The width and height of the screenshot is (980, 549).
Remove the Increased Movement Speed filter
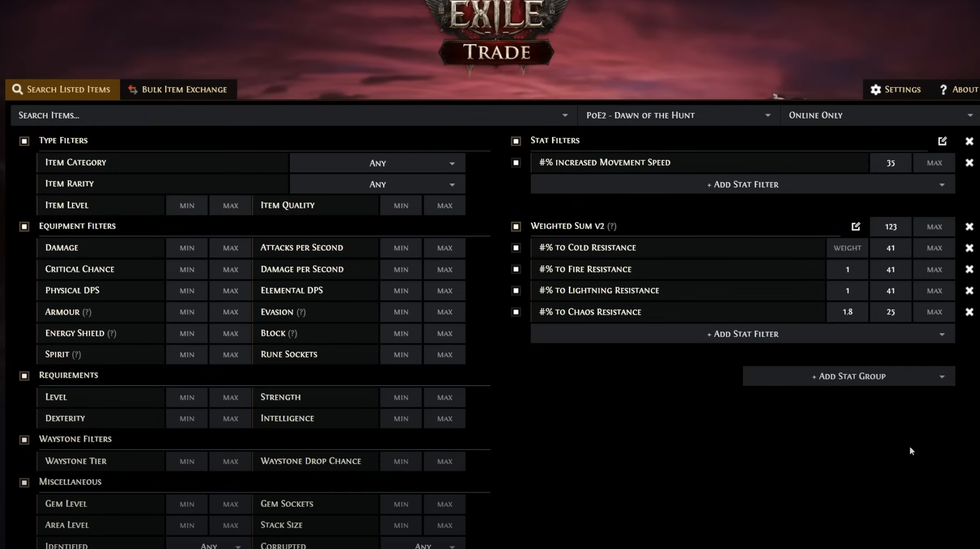coord(969,163)
